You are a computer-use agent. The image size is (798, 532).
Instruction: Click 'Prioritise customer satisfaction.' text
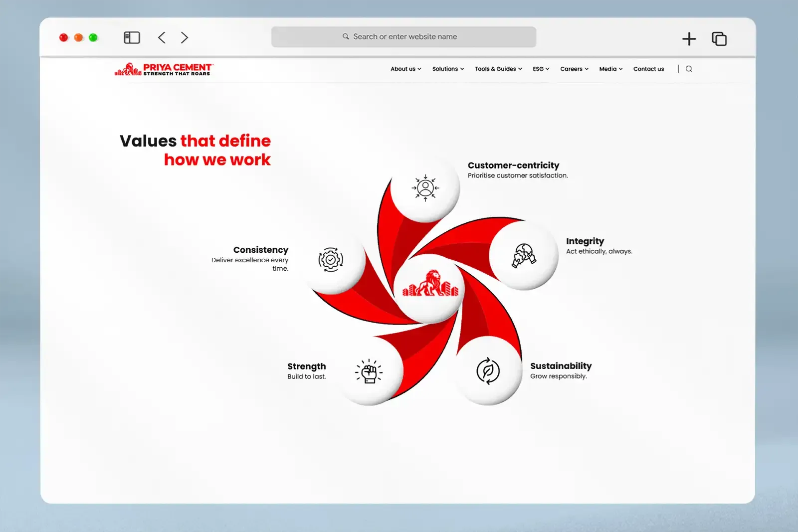pos(518,176)
